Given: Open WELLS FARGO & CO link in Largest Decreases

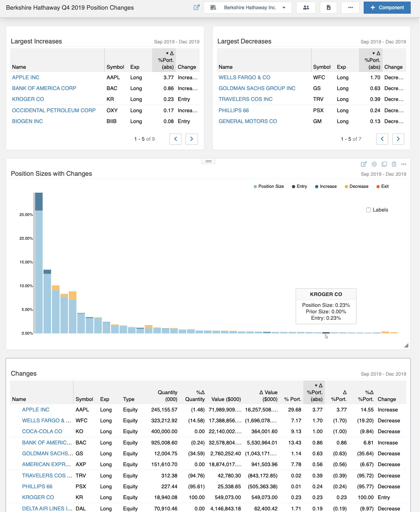Looking at the screenshot, I should (x=245, y=78).
